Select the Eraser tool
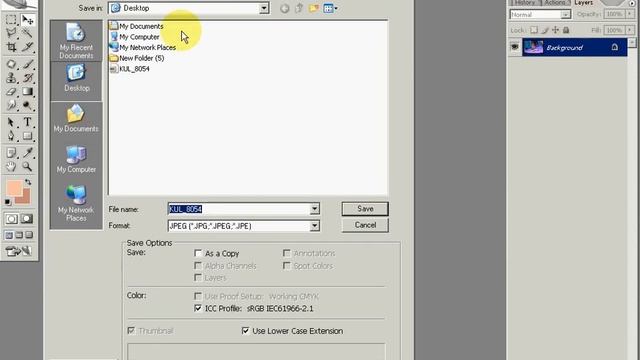The width and height of the screenshot is (640, 360). 11,91
